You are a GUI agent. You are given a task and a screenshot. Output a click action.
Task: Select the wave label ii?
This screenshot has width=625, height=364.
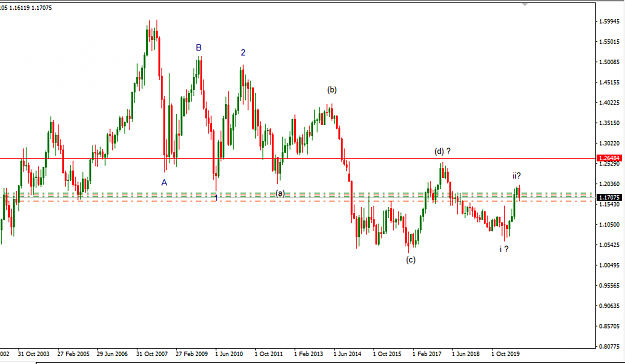(x=517, y=175)
